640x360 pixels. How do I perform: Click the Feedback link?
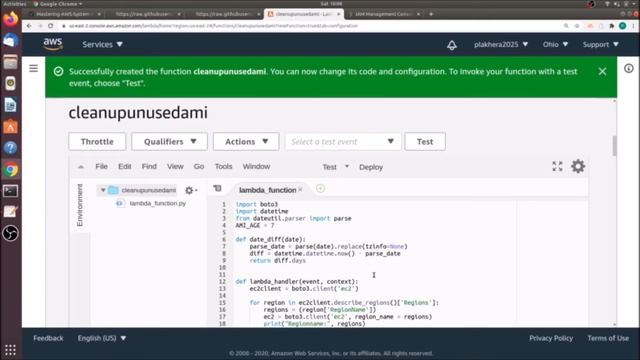coord(48,338)
